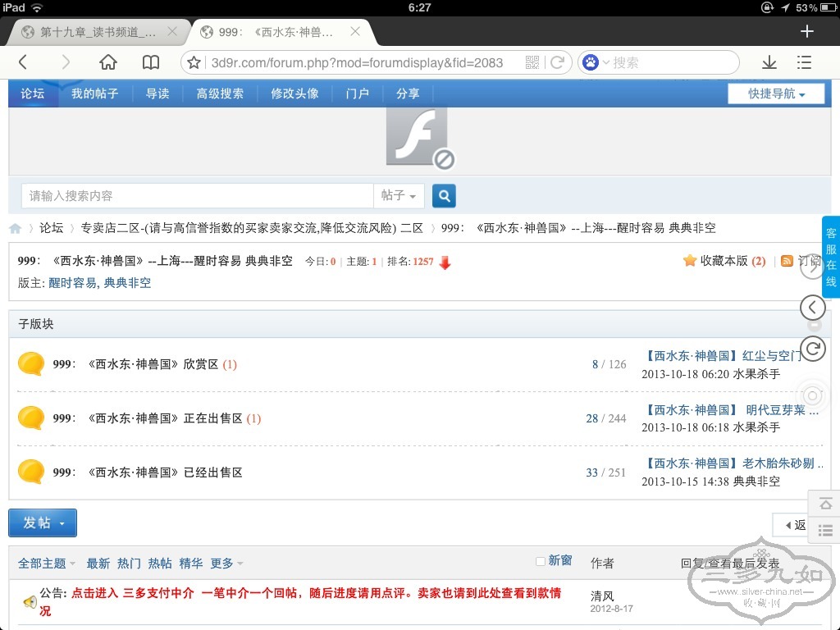Screen dimensions: 840x630
Task: Filter threads by 最新
Action: point(98,564)
